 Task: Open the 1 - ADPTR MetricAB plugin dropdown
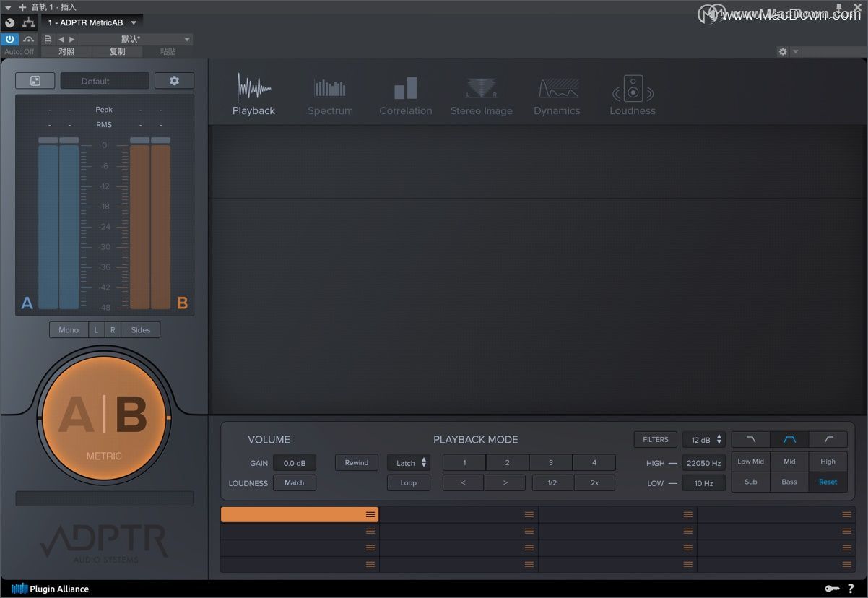(x=92, y=22)
